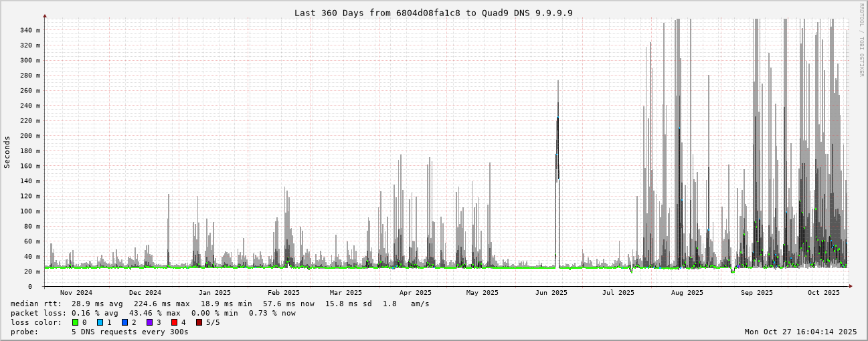Click the Jan 2025 time axis label

pyautogui.click(x=214, y=293)
